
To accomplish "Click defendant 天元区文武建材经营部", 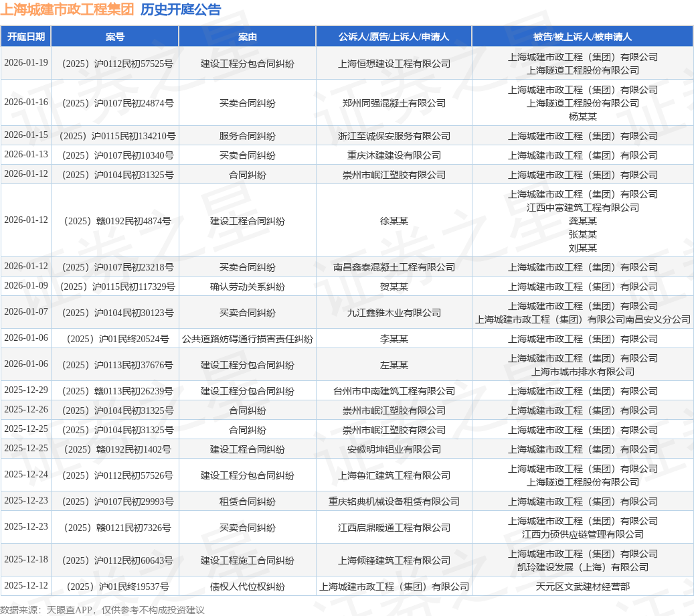I will (x=582, y=585).
